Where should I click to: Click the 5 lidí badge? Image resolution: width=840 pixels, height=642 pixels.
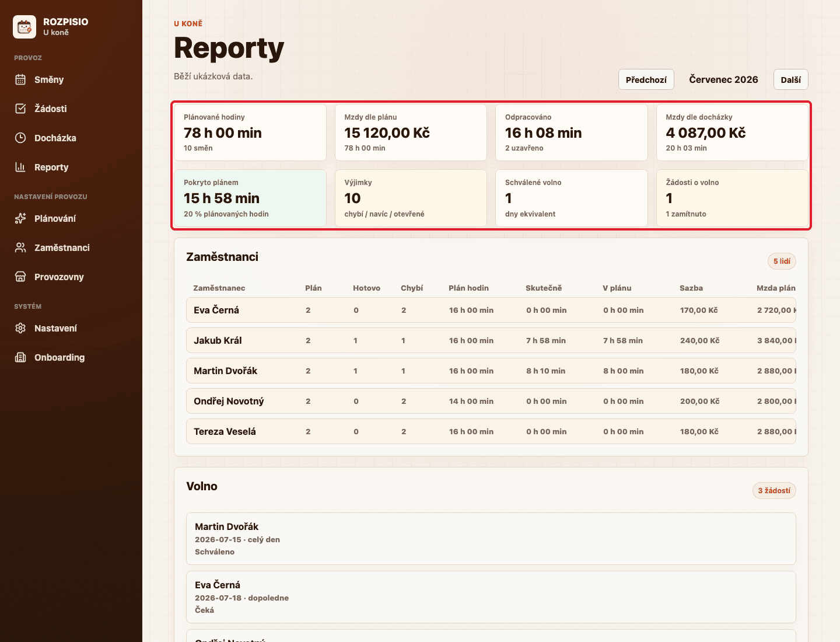click(782, 261)
